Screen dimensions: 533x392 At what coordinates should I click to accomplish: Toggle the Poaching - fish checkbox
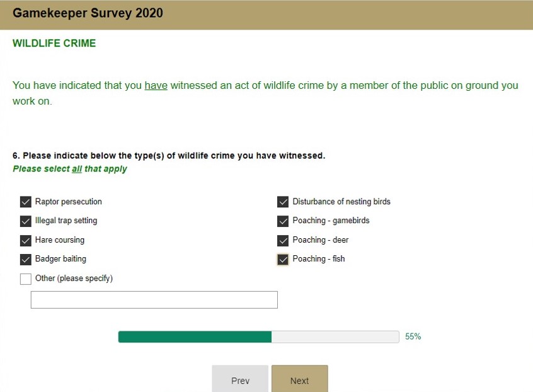(x=283, y=259)
